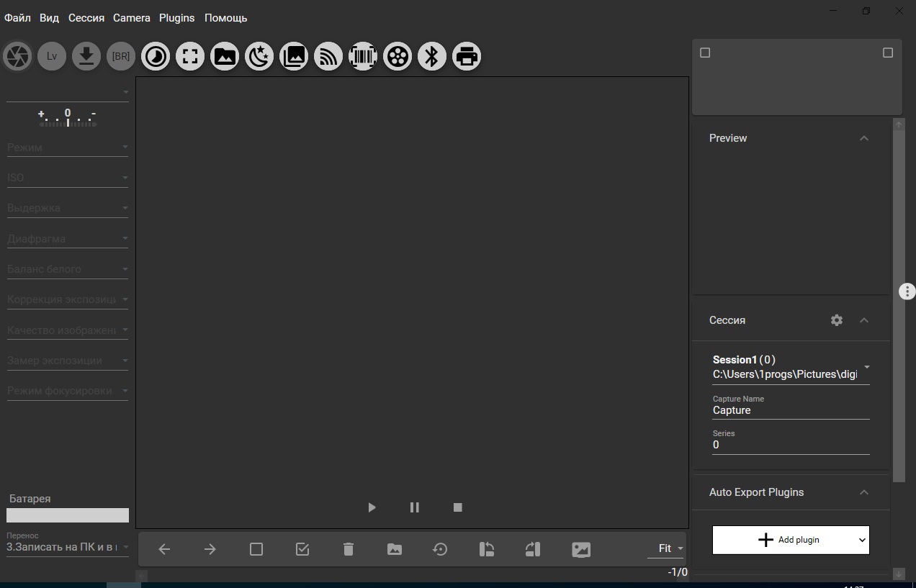Click the checked square select-all icon
The height and width of the screenshot is (588, 916).
pos(302,549)
